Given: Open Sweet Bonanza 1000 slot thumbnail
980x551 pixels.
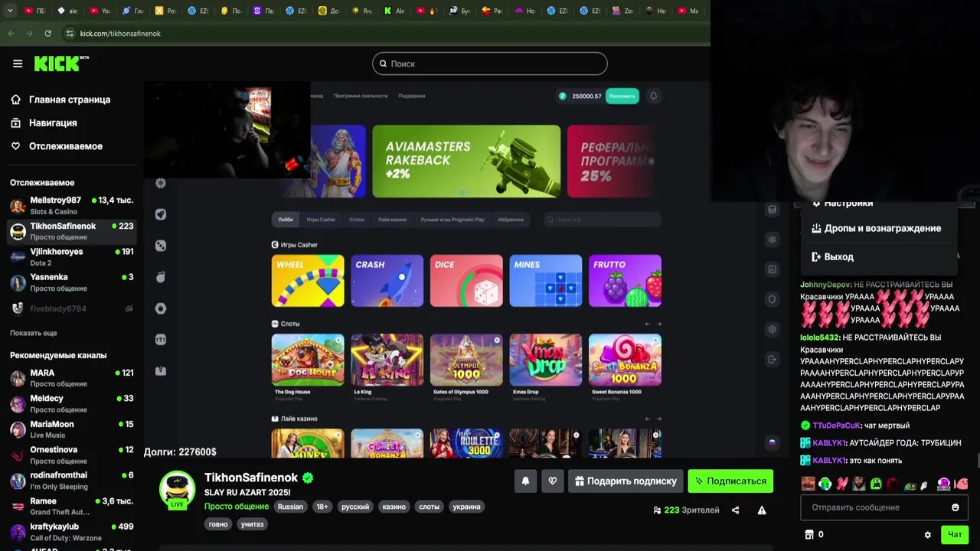Looking at the screenshot, I should pyautogui.click(x=625, y=360).
